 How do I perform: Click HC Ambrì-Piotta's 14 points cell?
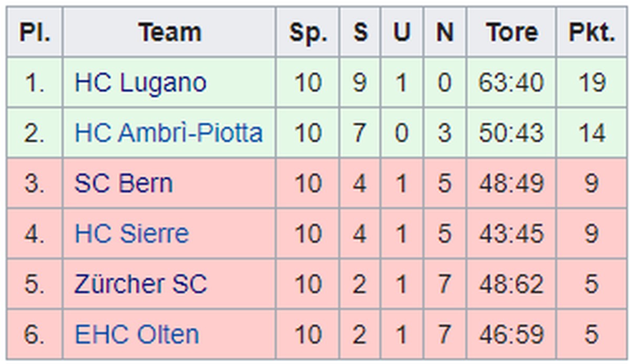(592, 133)
